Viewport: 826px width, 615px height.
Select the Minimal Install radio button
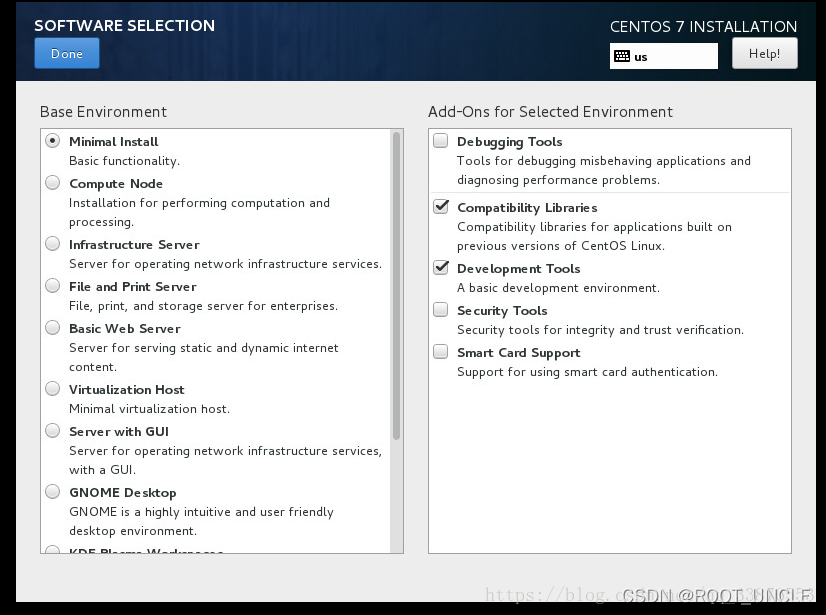tap(53, 141)
